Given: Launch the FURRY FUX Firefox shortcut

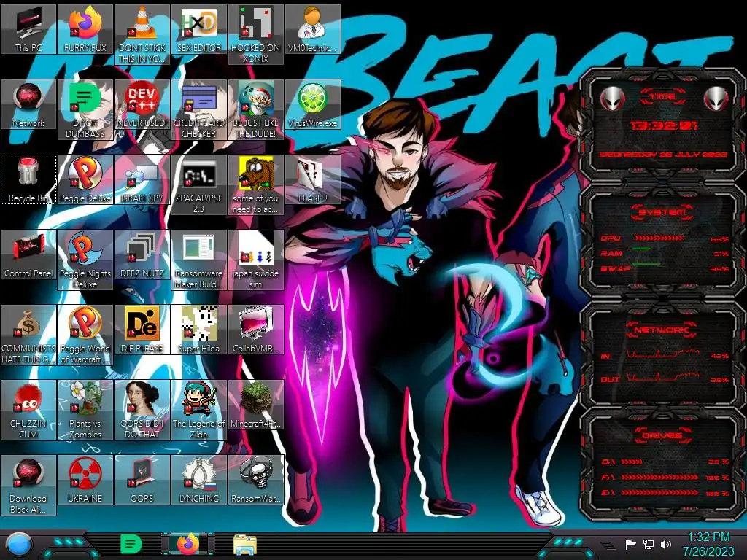Looking at the screenshot, I should [x=85, y=29].
